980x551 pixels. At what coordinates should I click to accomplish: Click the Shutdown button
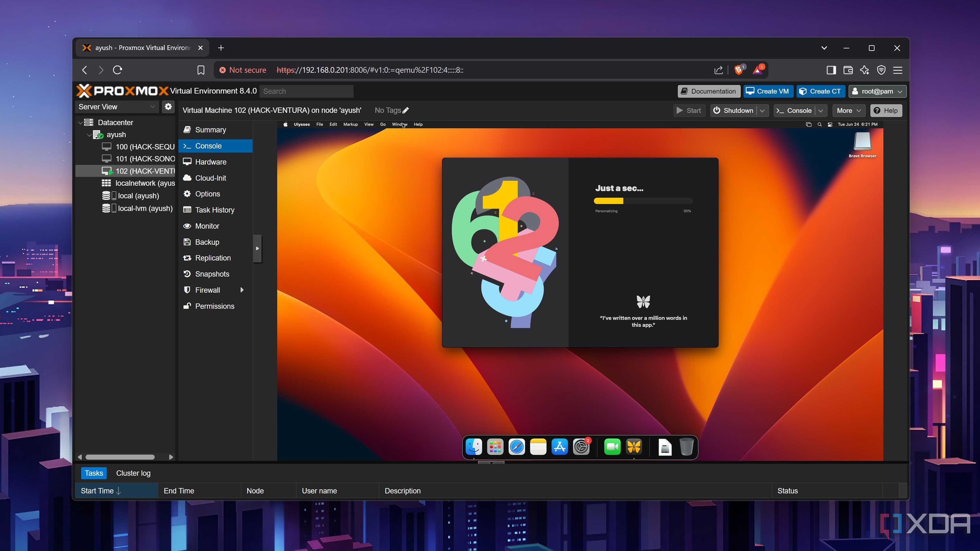coord(733,111)
